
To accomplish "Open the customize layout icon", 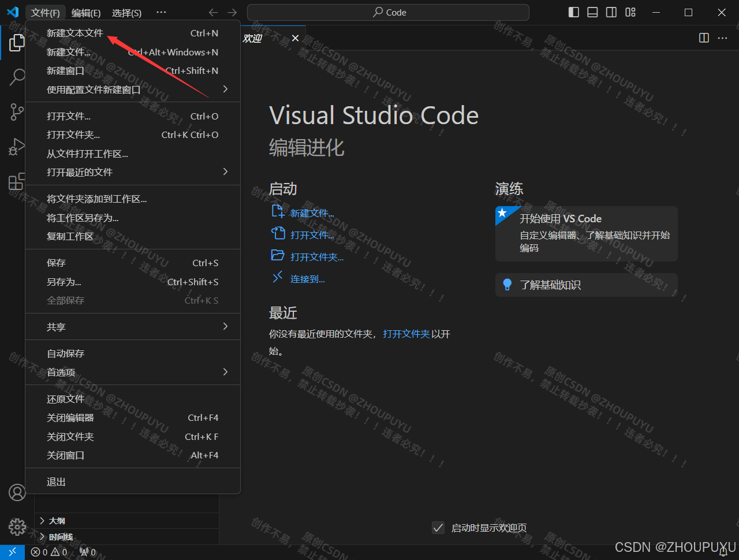I will click(x=630, y=12).
